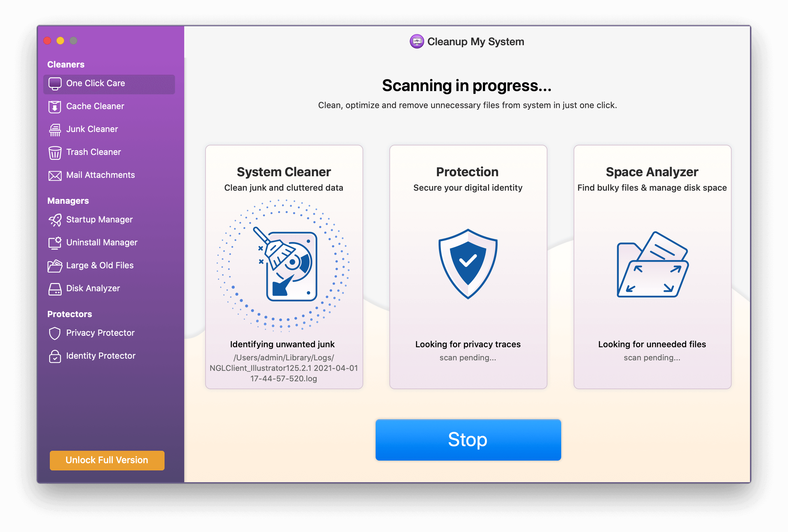Expand the Cleaners sidebar section
788x532 pixels.
click(66, 64)
